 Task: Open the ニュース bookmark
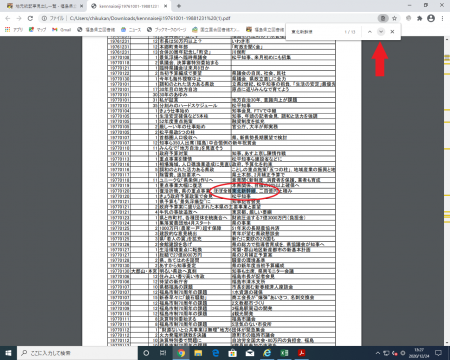point(131,30)
